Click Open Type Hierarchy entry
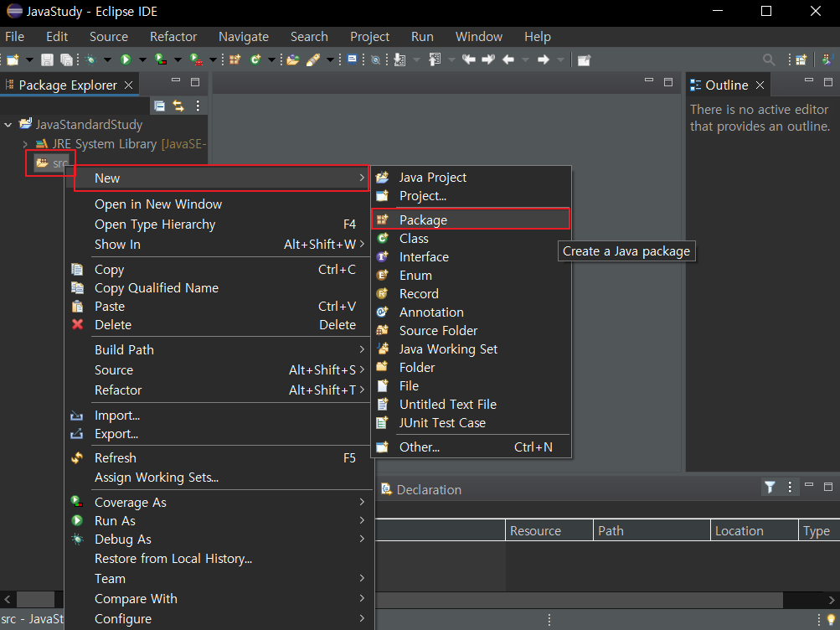The height and width of the screenshot is (630, 840). click(219, 225)
